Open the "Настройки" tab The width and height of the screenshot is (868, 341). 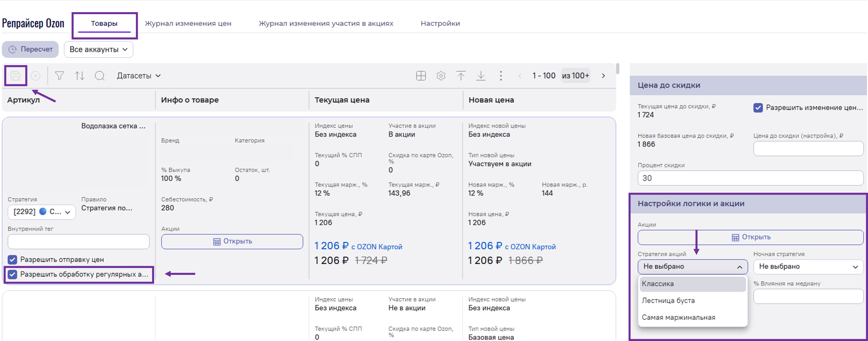[440, 24]
